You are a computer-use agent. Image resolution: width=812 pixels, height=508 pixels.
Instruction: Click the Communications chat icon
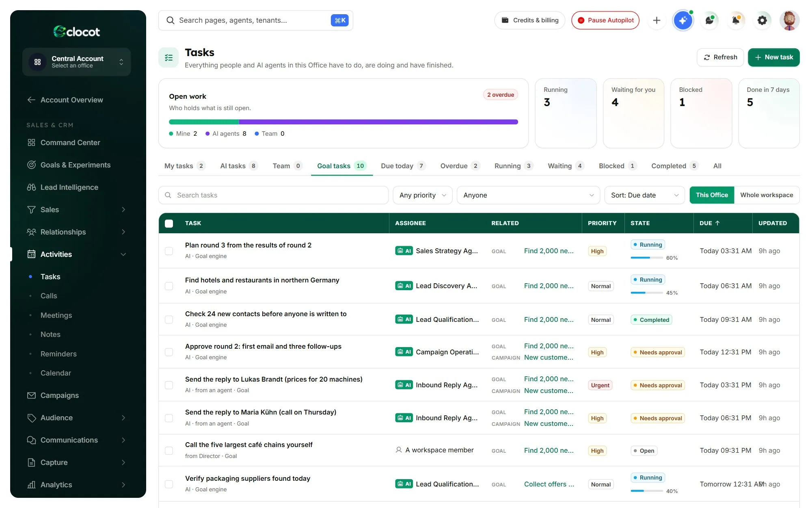click(x=31, y=440)
